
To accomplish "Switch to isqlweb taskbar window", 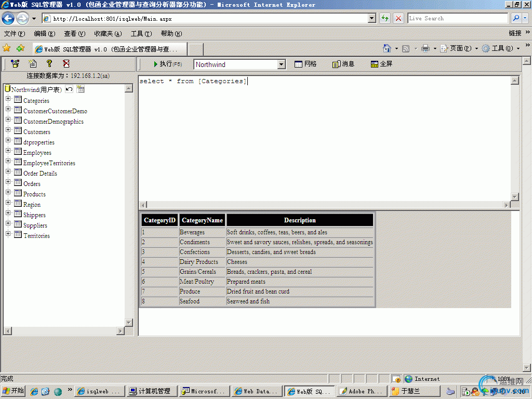I will point(100,391).
